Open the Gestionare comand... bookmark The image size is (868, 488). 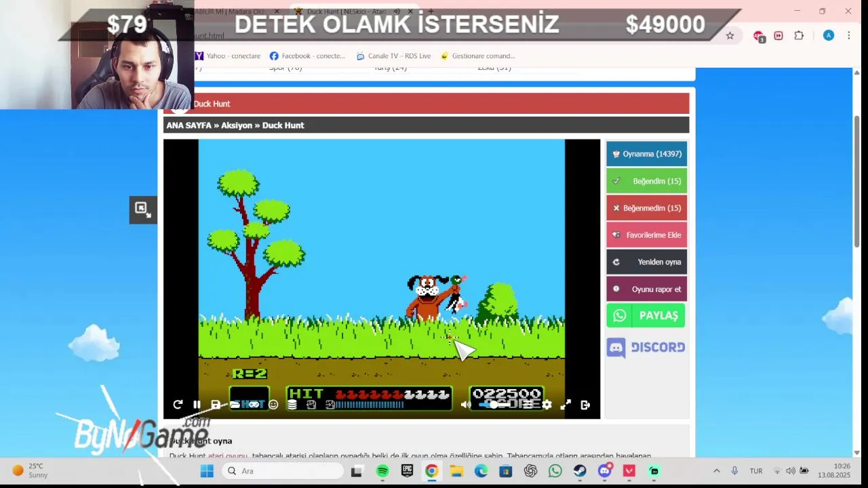pos(477,56)
